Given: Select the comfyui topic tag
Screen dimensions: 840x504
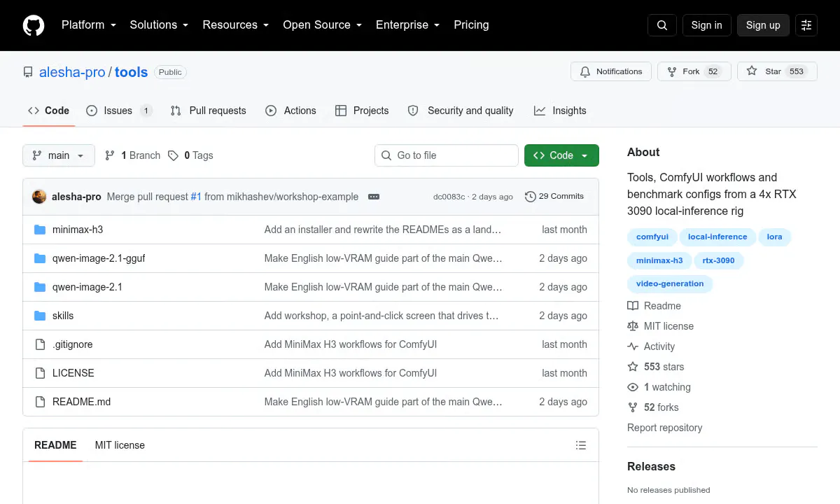Looking at the screenshot, I should click(652, 237).
